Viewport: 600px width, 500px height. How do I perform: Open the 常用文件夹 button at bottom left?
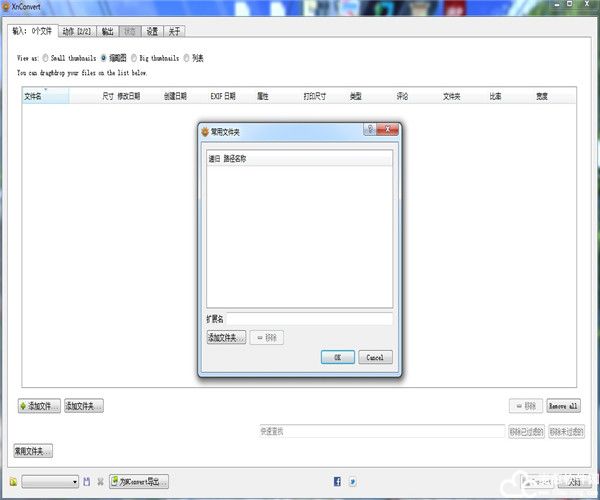coord(33,451)
